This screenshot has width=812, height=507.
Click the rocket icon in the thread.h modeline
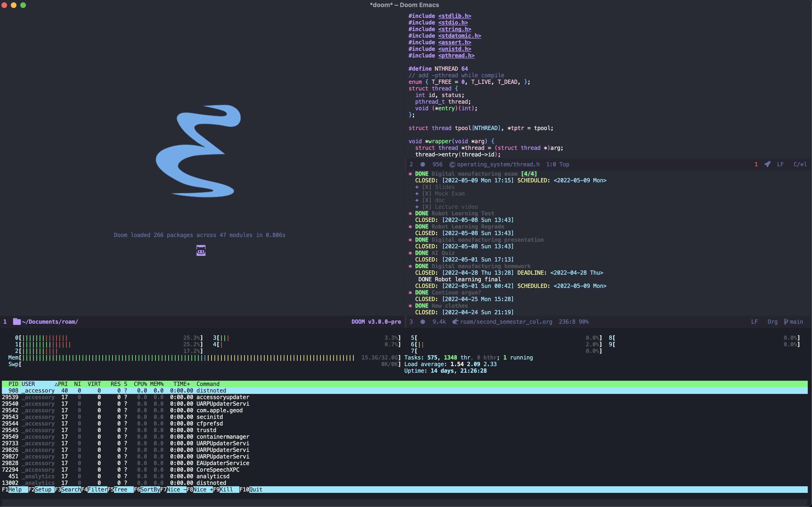[x=767, y=164]
